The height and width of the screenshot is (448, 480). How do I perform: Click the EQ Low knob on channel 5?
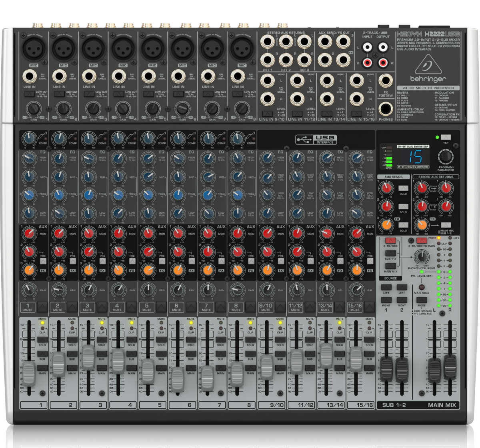[x=148, y=213]
